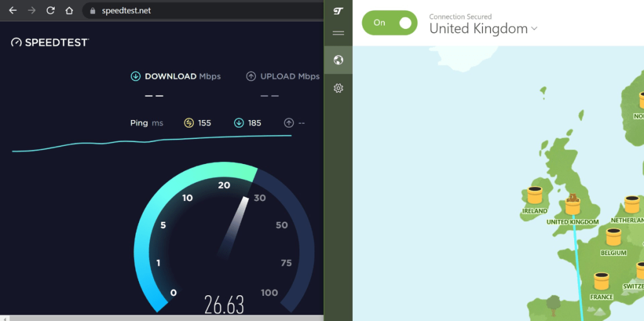Viewport: 644px width, 321px height.
Task: Click the upload arrow icon beside UPLOAD
Action: (x=251, y=77)
